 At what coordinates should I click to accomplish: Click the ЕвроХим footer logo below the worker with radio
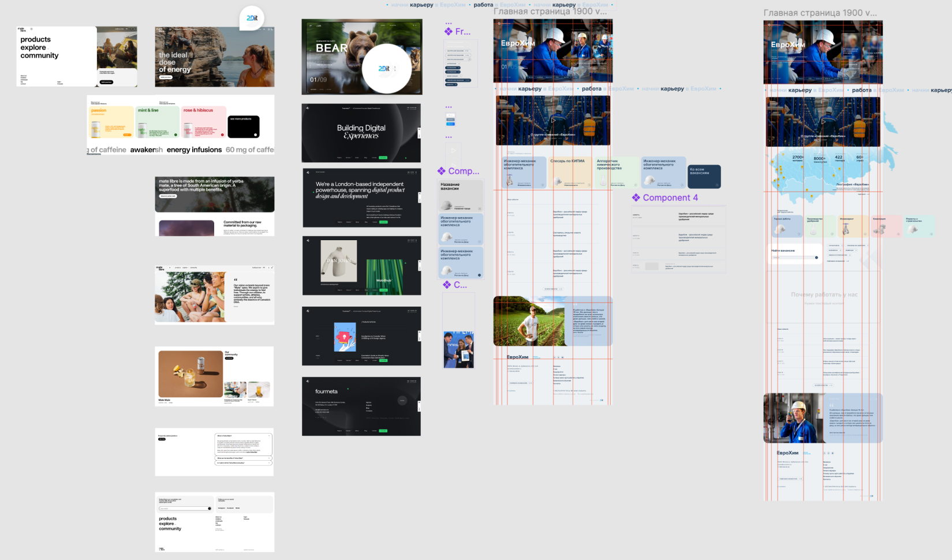[x=787, y=453]
